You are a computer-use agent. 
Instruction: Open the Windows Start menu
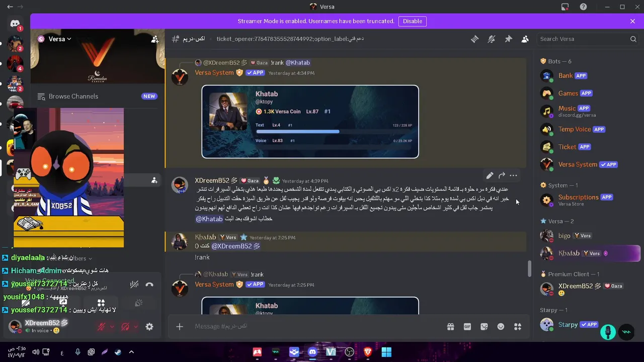(386, 352)
